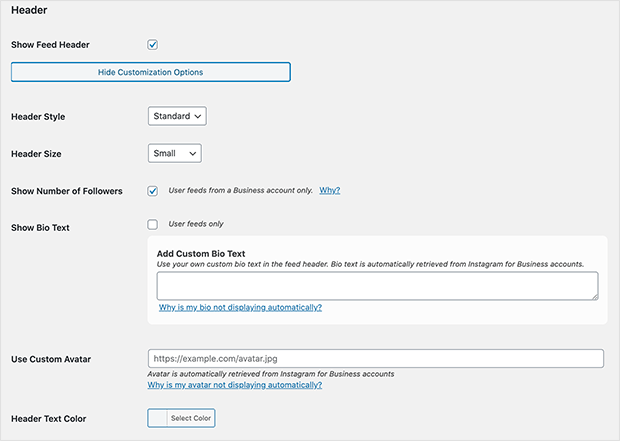Click the Show Number of Followers label
Image resolution: width=620 pixels, height=441 pixels.
[x=67, y=191]
